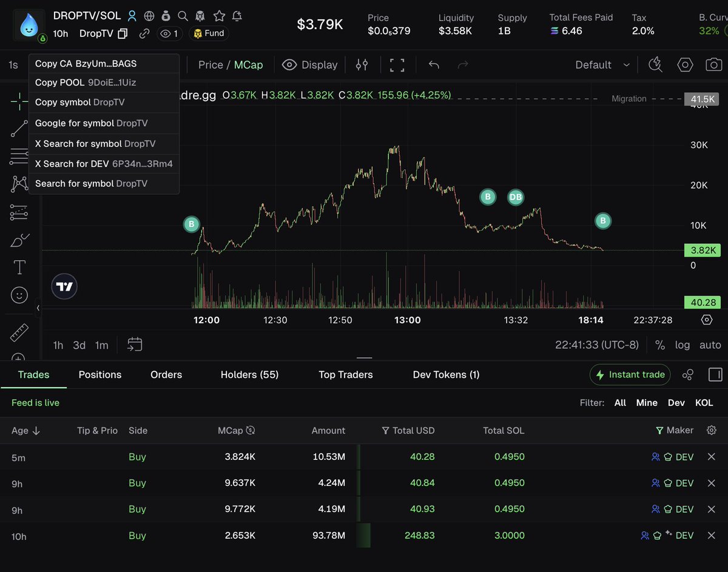Choose Search for symbol DropTV
This screenshot has height=572, width=728.
point(104,184)
